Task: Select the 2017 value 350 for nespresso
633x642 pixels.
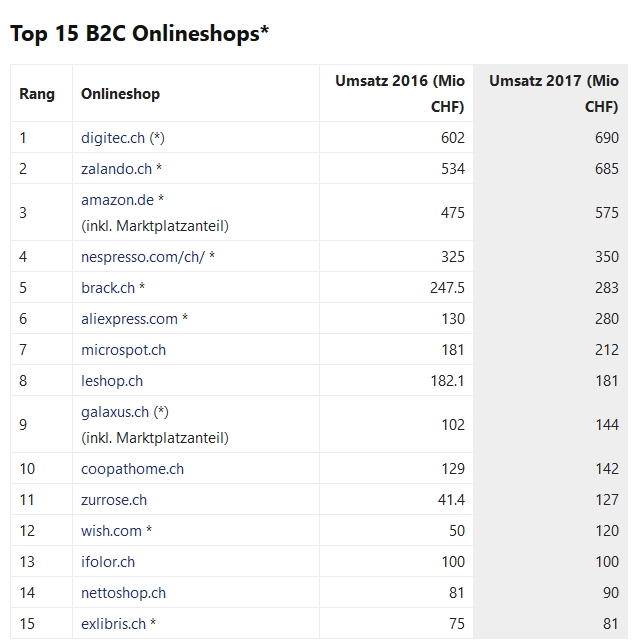Action: (x=607, y=257)
